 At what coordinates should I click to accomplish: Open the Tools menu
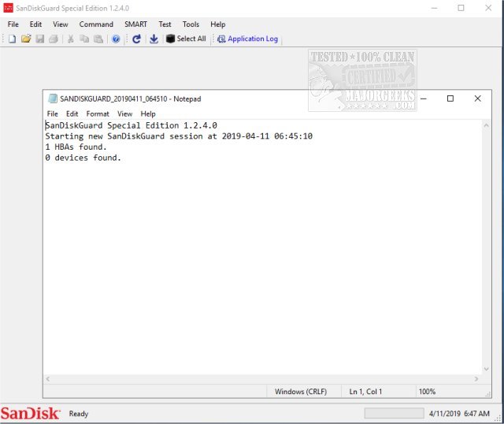[191, 24]
